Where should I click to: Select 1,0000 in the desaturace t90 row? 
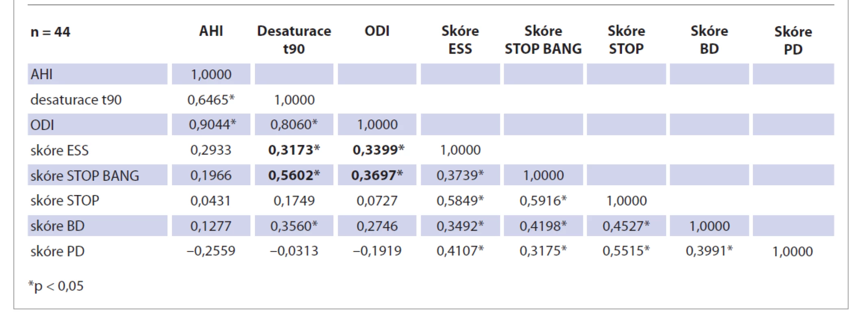click(x=294, y=100)
